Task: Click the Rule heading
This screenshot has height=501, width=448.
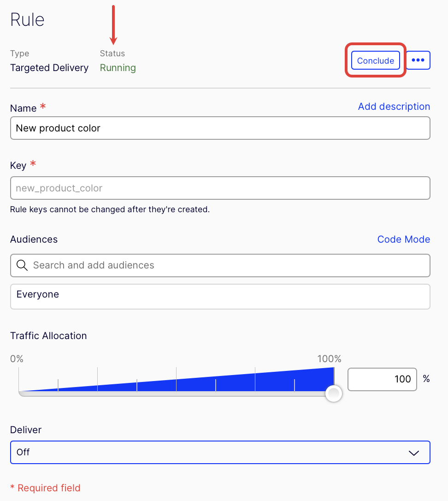Action: tap(27, 20)
